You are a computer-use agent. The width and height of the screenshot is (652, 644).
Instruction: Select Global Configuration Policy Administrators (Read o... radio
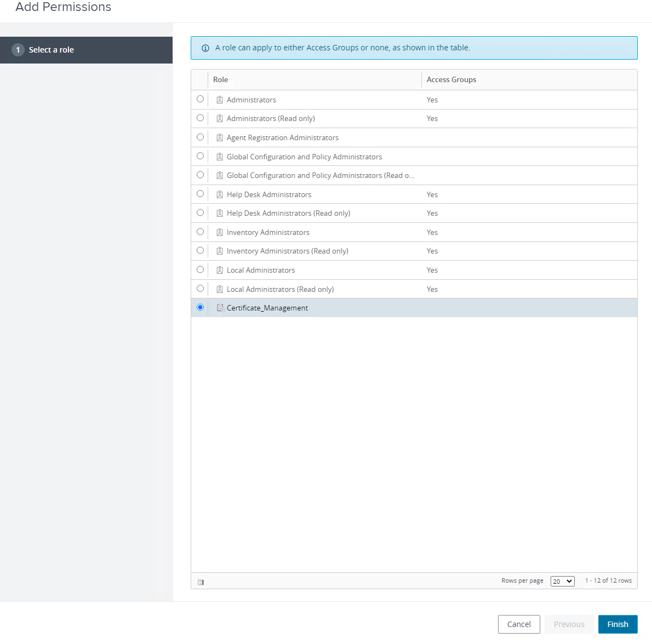200,175
